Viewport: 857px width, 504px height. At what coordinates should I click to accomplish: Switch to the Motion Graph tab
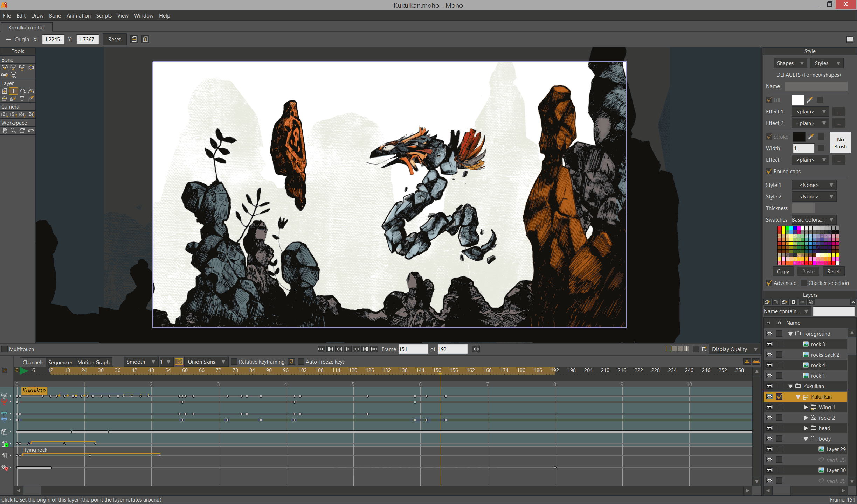pyautogui.click(x=93, y=362)
